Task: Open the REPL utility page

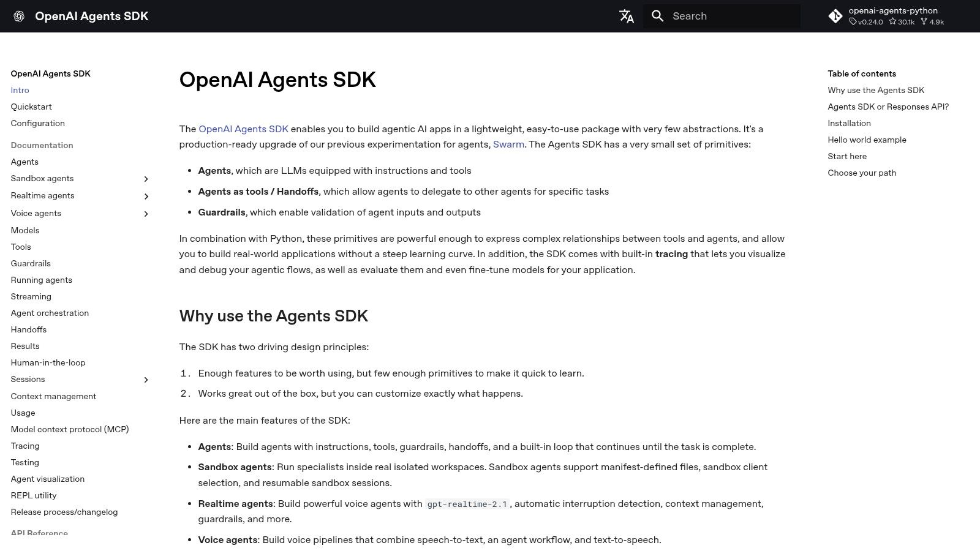Action: [34, 495]
